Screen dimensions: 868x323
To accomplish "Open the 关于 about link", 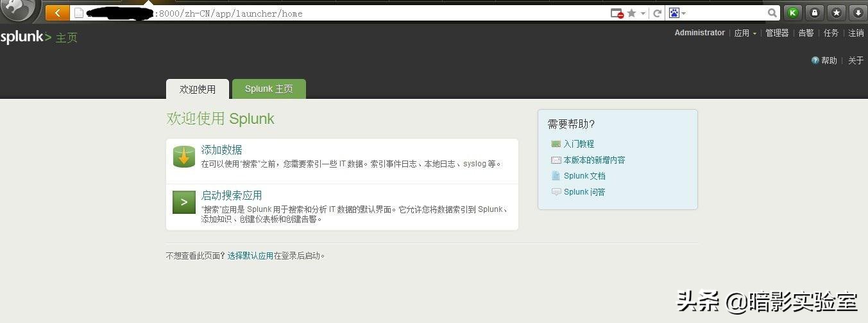I will point(856,60).
